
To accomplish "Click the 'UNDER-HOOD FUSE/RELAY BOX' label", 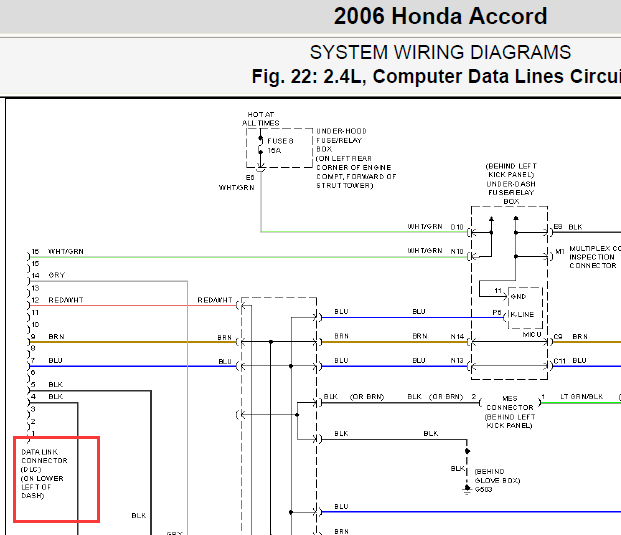I will coord(341,140).
